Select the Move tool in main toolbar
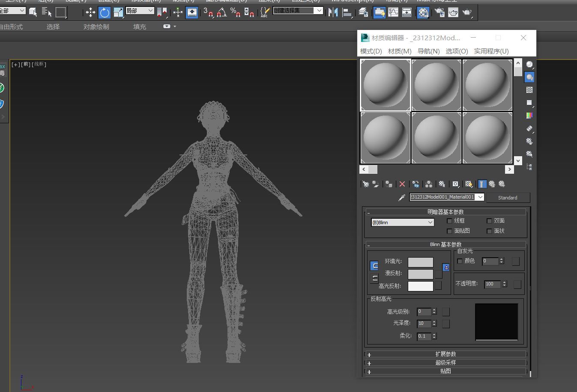The width and height of the screenshot is (577, 392). click(90, 12)
